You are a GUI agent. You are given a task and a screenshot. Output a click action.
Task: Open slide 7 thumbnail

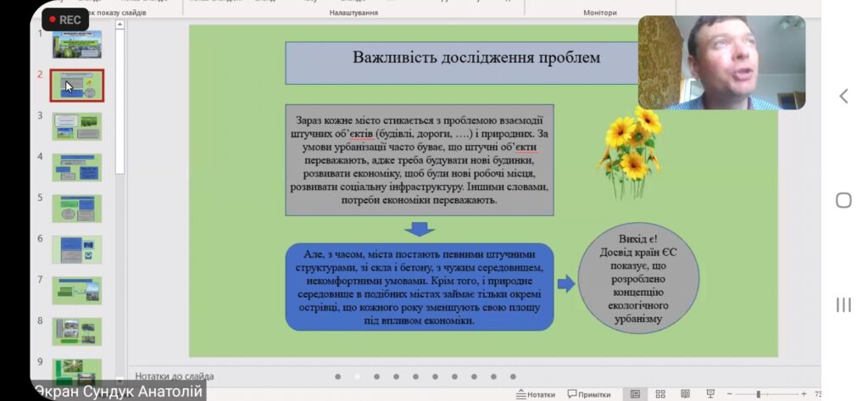pyautogui.click(x=77, y=291)
